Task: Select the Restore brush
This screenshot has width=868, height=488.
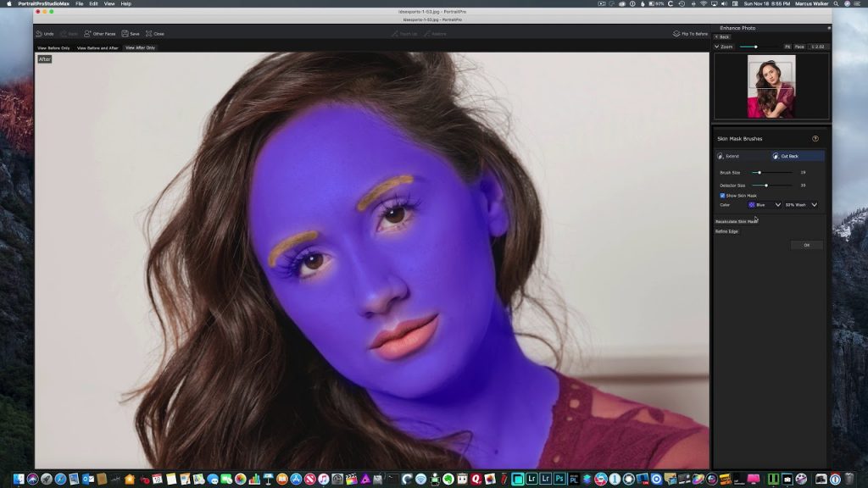Action: click(435, 34)
